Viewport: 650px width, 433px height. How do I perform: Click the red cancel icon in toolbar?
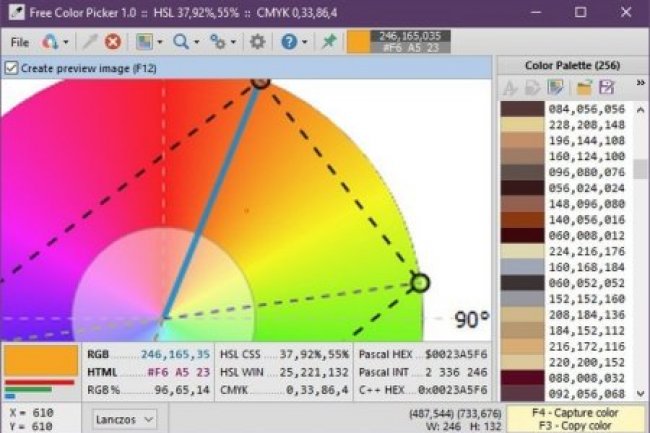point(112,42)
